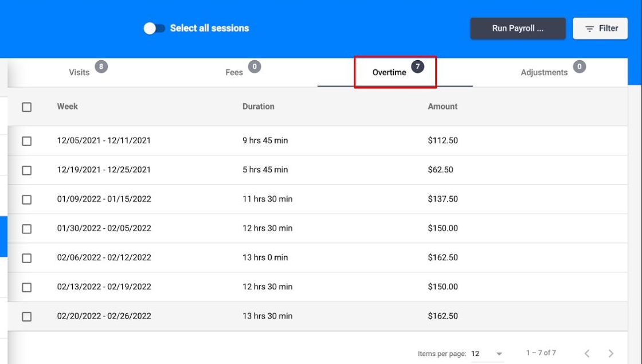Screen dimensions: 642x364
Task: Select the 01/30/2022 - 02/05/2022 row checkbox
Action: click(x=27, y=229)
